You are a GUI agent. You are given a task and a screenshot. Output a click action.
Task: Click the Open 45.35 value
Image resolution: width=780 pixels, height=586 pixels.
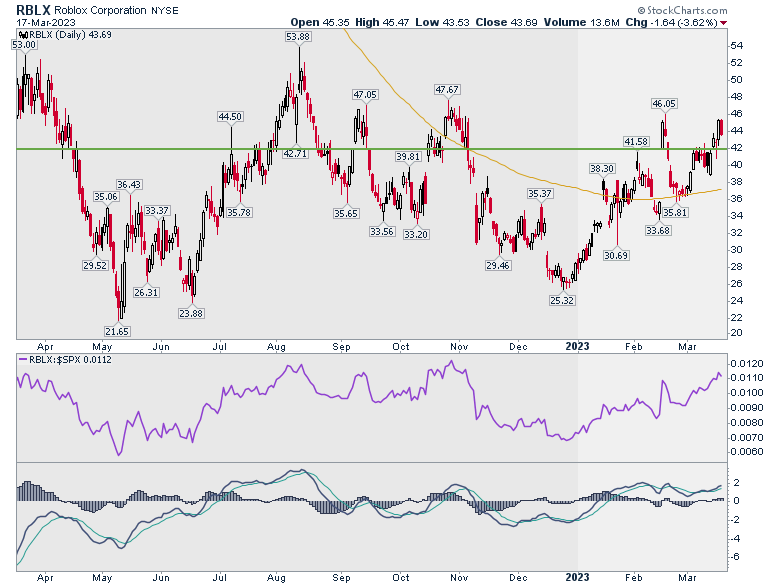point(320,22)
